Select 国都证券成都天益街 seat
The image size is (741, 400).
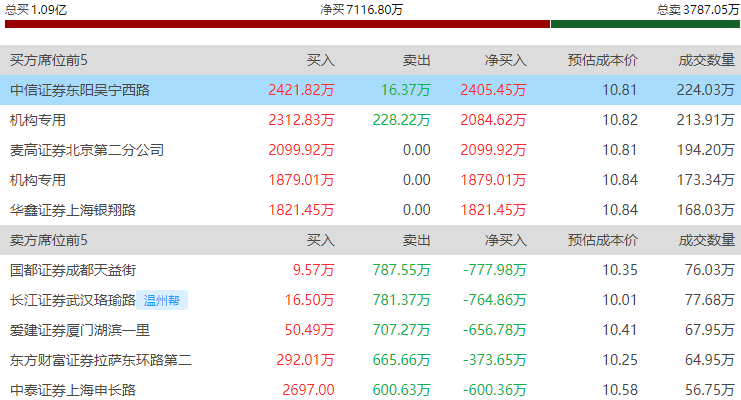73,270
